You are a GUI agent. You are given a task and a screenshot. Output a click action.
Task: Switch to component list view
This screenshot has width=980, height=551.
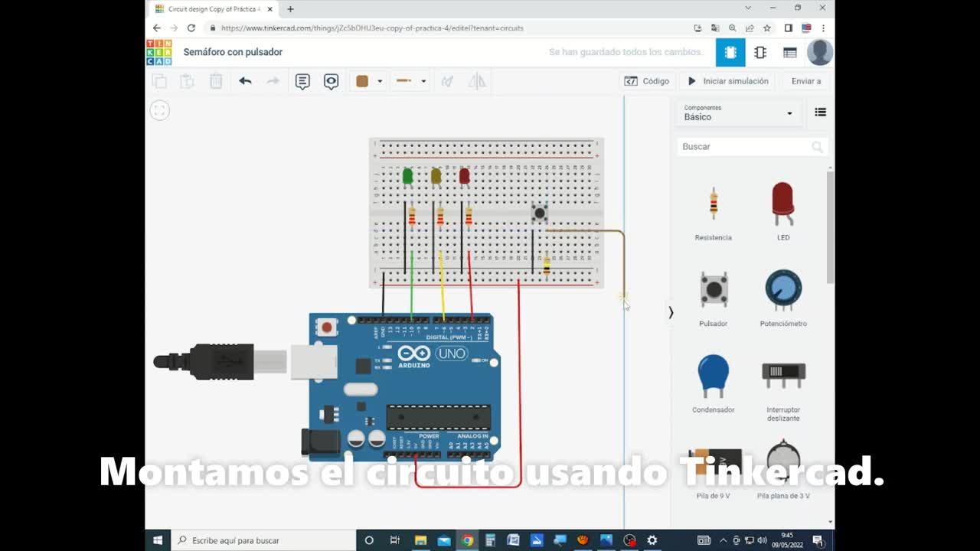(x=790, y=52)
